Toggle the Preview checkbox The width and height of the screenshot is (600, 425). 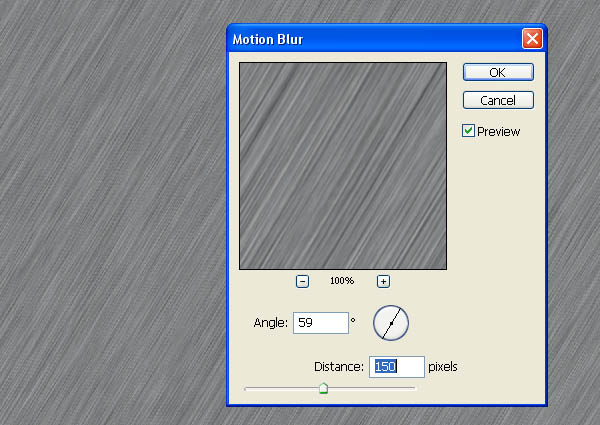click(x=468, y=131)
